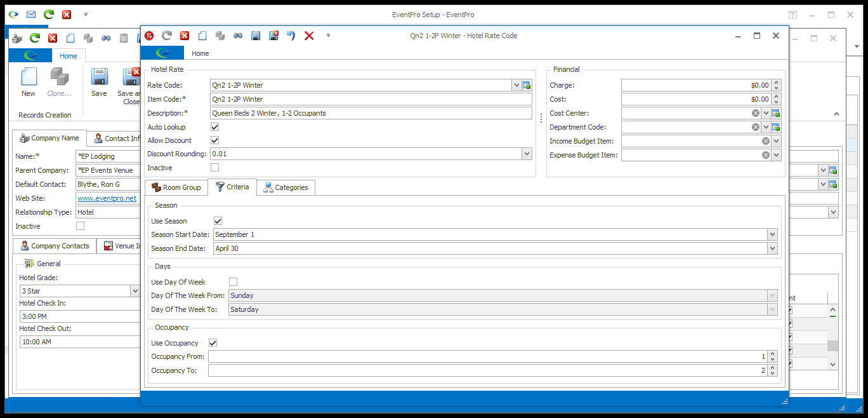Click the gray cubes Clone icon in Hotel Rate Code toolbar
Image resolution: width=868 pixels, height=418 pixels.
point(220,36)
